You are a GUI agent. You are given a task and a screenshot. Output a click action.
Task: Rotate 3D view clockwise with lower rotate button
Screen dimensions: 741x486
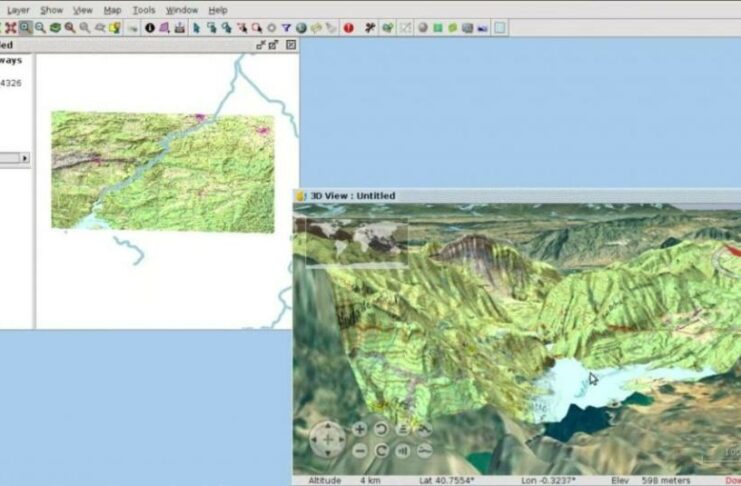click(x=381, y=450)
